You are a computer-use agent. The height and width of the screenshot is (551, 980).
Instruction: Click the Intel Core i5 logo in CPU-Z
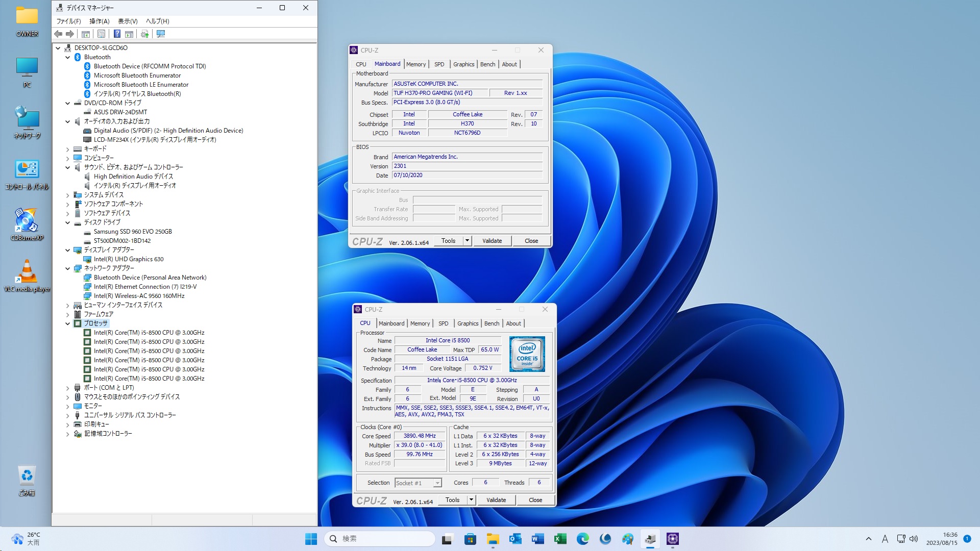coord(527,354)
